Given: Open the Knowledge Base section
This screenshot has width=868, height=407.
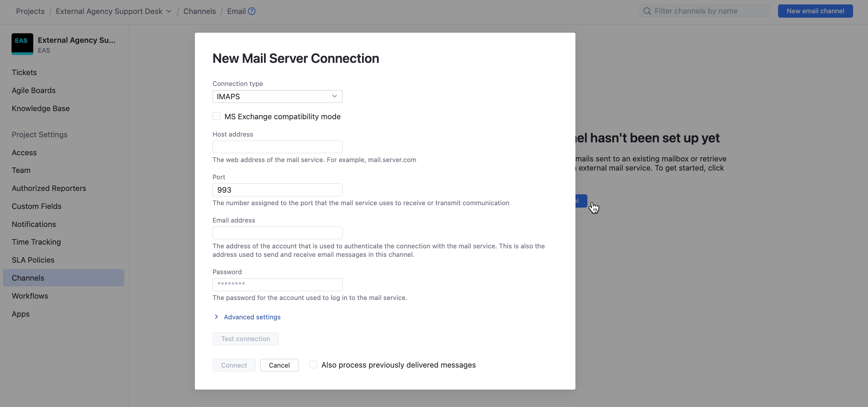Looking at the screenshot, I should tap(40, 108).
